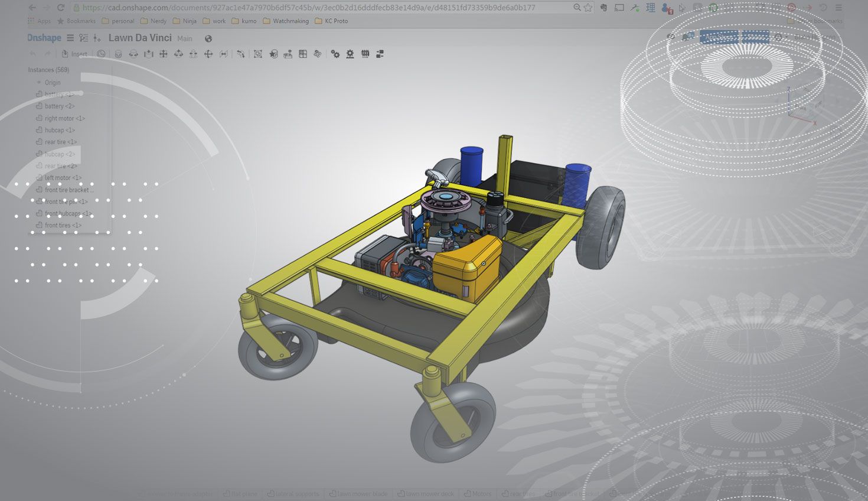This screenshot has height=501, width=868.
Task: Open the Onshape hamburger menu
Action: tap(70, 38)
